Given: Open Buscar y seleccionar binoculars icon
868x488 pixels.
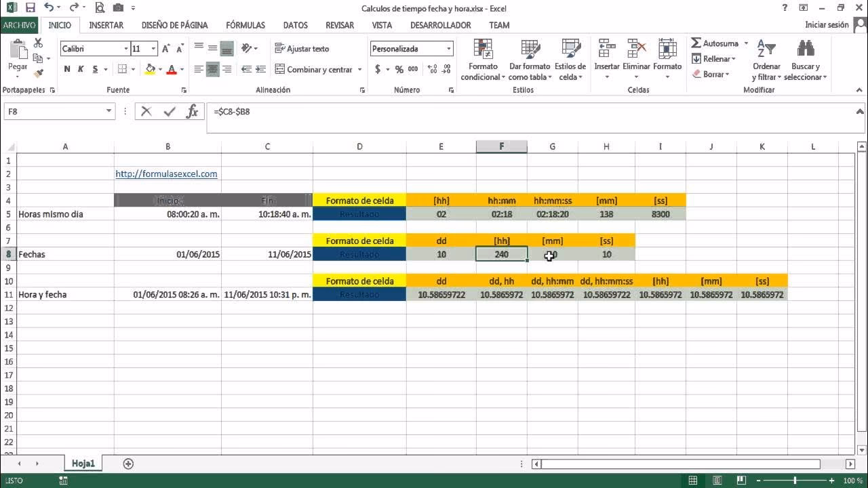Looking at the screenshot, I should click(806, 50).
